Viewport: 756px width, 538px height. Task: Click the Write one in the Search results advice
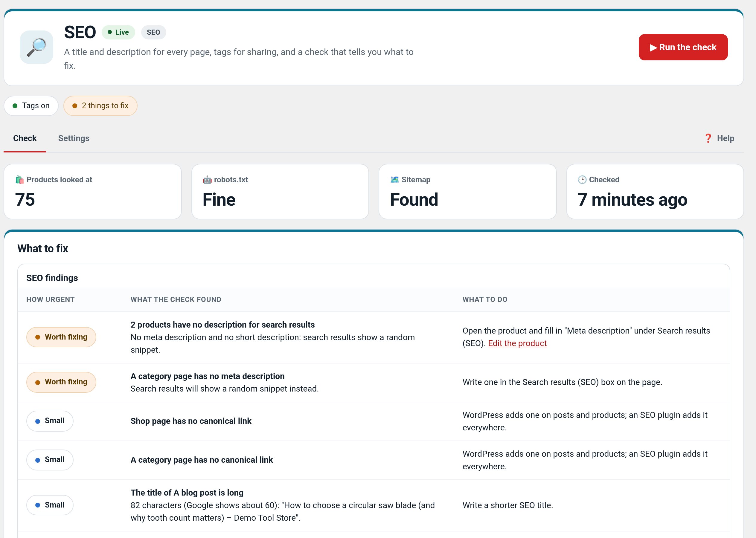point(562,382)
